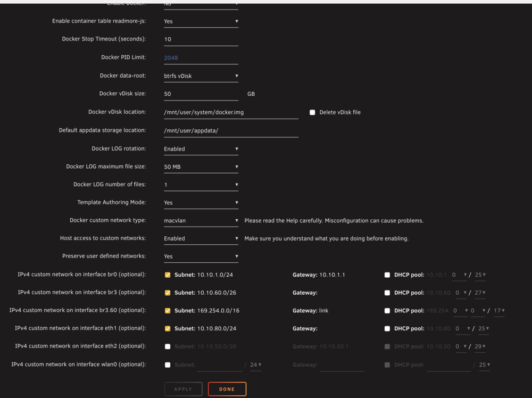The width and height of the screenshot is (532, 398).
Task: Open wlan0 DHCP pool size 25 dropdown
Action: point(484,365)
